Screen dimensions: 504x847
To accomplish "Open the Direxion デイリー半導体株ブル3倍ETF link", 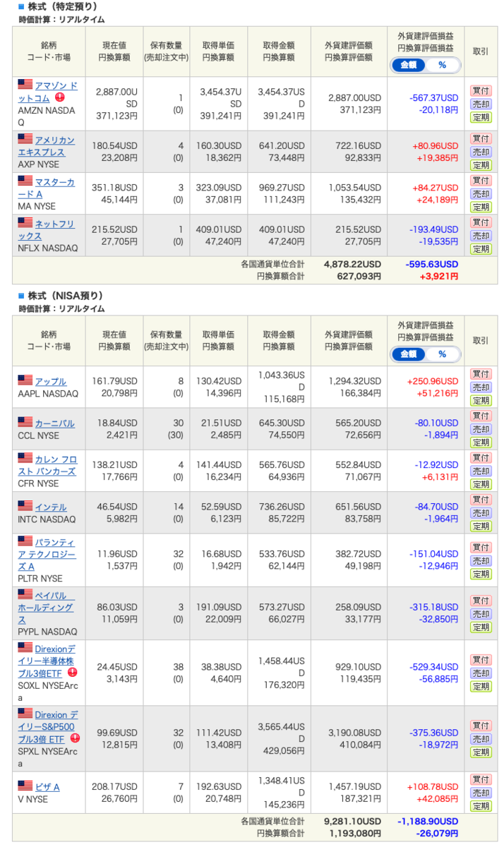I will point(47,660).
